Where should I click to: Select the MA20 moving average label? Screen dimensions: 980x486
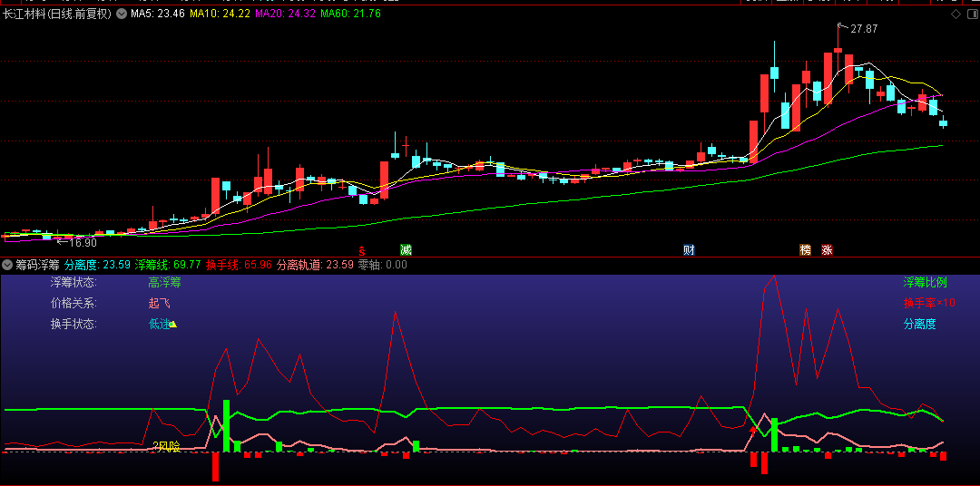click(x=285, y=15)
